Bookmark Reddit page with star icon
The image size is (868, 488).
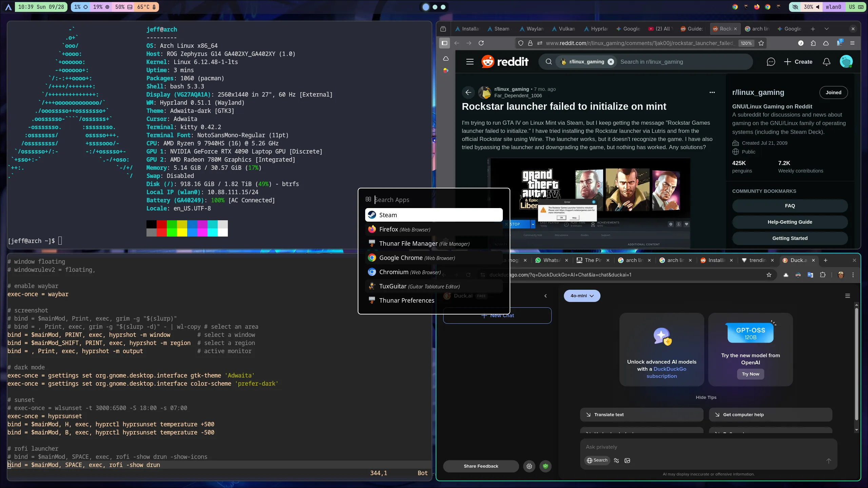point(761,43)
